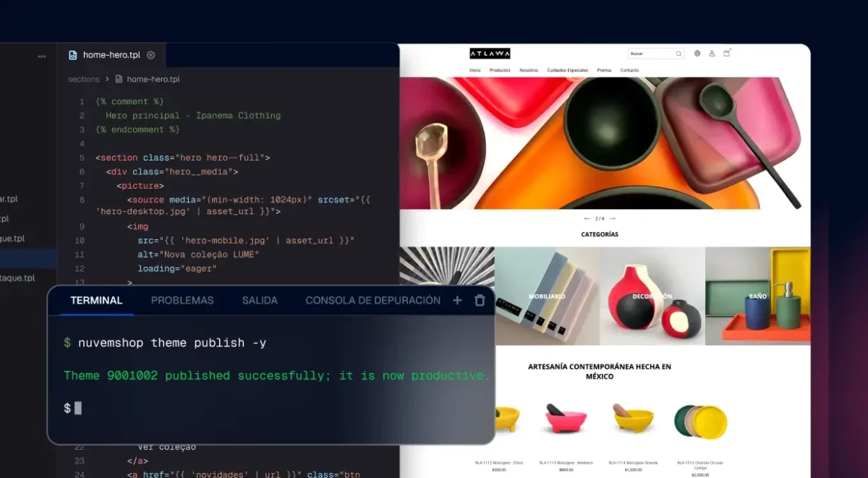The height and width of the screenshot is (478, 868).
Task: Click the Buscar search field
Action: point(656,54)
